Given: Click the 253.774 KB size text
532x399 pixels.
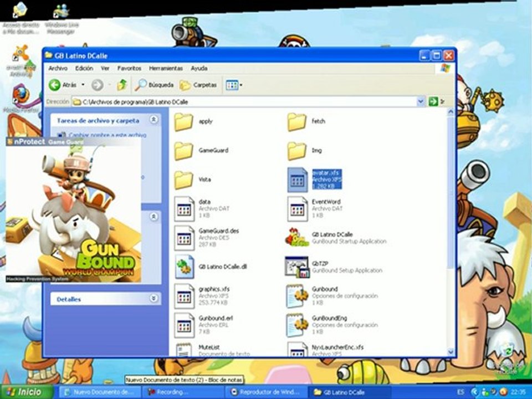Looking at the screenshot, I should (213, 303).
